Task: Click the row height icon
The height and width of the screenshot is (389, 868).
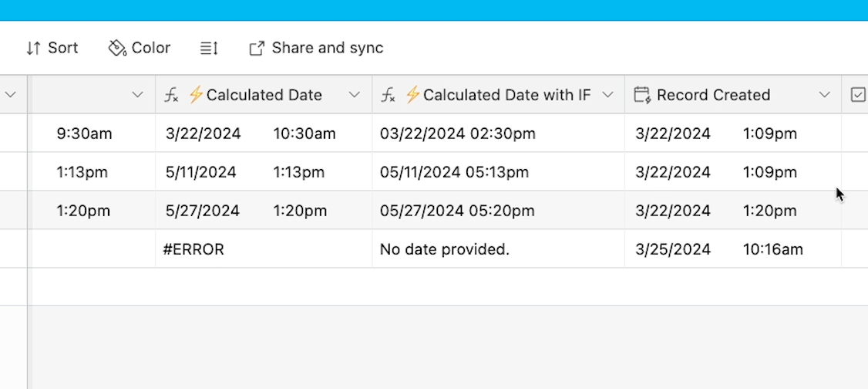Action: [209, 48]
